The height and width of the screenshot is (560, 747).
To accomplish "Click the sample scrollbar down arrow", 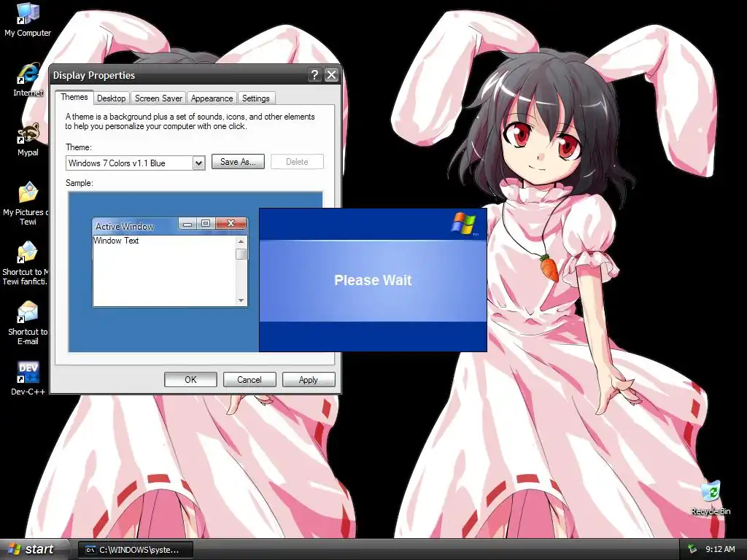I will click(x=241, y=300).
